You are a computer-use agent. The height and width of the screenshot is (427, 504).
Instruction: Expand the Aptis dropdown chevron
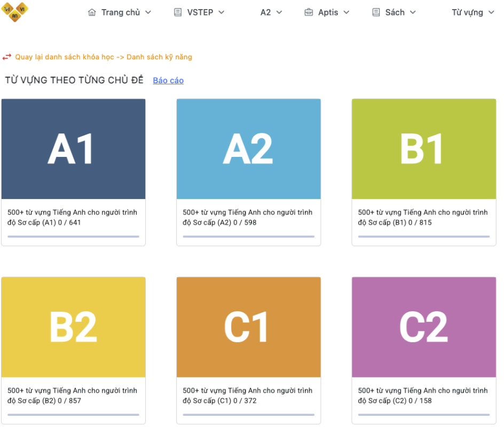[346, 12]
